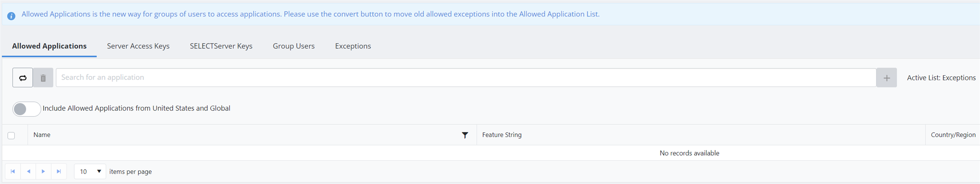Sort by the Feature String column header
The height and width of the screenshot is (184, 980).
(502, 135)
